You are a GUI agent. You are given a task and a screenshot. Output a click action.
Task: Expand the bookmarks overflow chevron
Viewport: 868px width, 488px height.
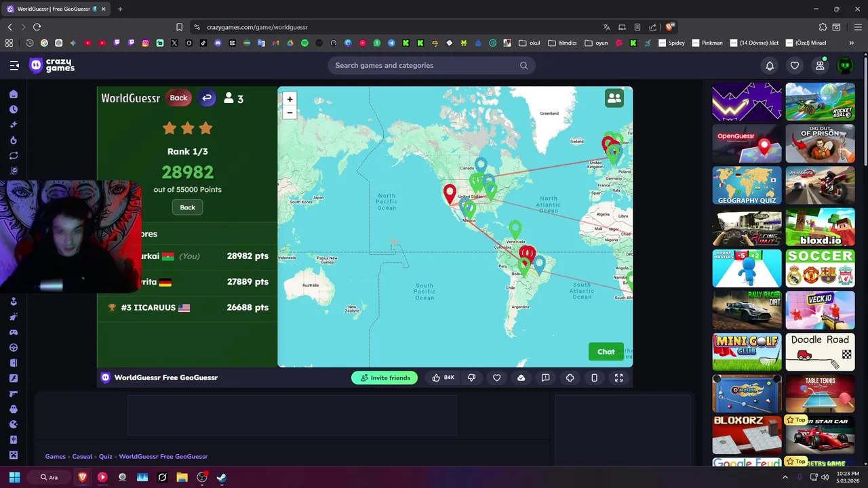click(851, 43)
